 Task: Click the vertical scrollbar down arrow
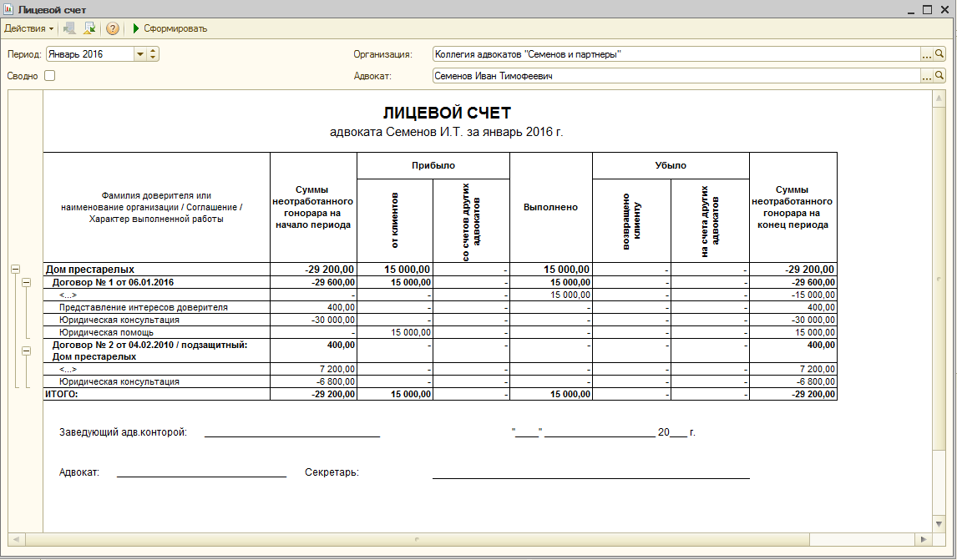[939, 524]
